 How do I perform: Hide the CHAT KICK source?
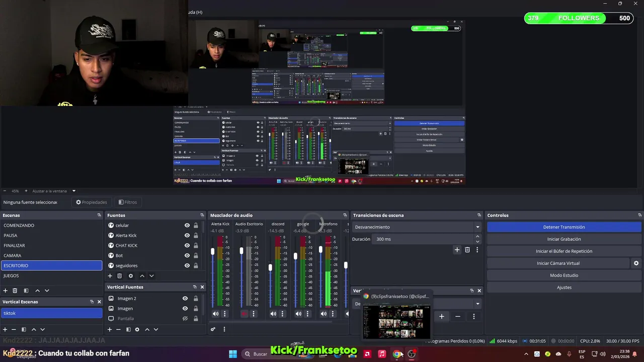point(187,246)
